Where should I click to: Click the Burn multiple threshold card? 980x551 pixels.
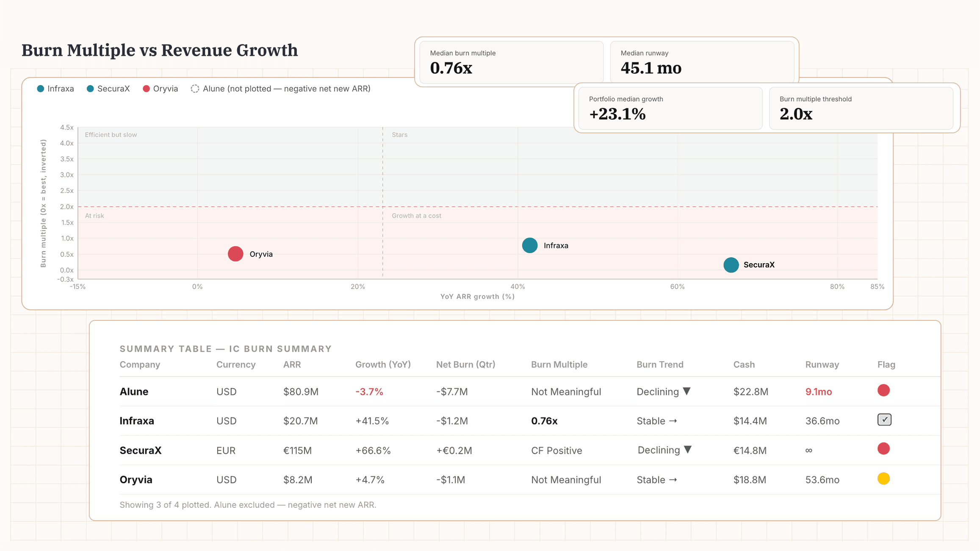[x=861, y=108]
